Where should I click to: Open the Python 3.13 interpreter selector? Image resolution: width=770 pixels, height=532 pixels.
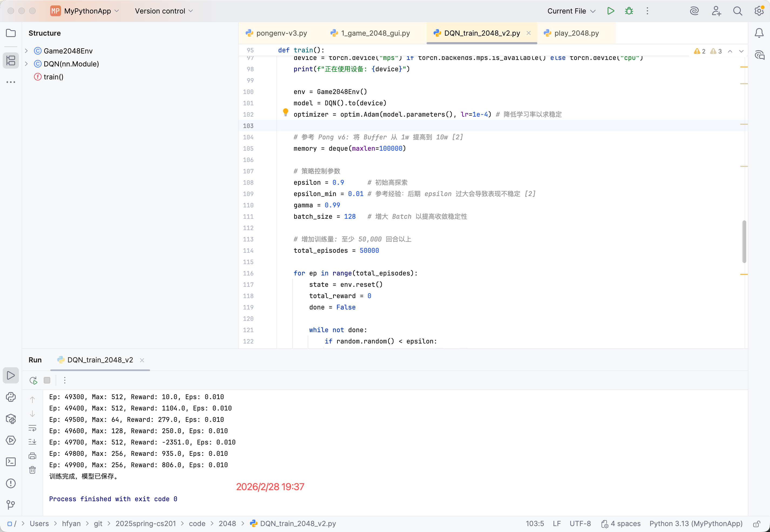click(696, 524)
